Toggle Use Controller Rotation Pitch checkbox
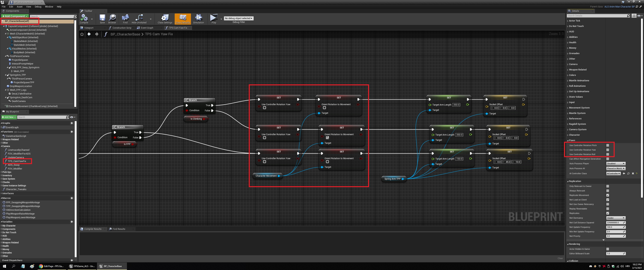Viewport: 644px width, 270px height. click(608, 145)
